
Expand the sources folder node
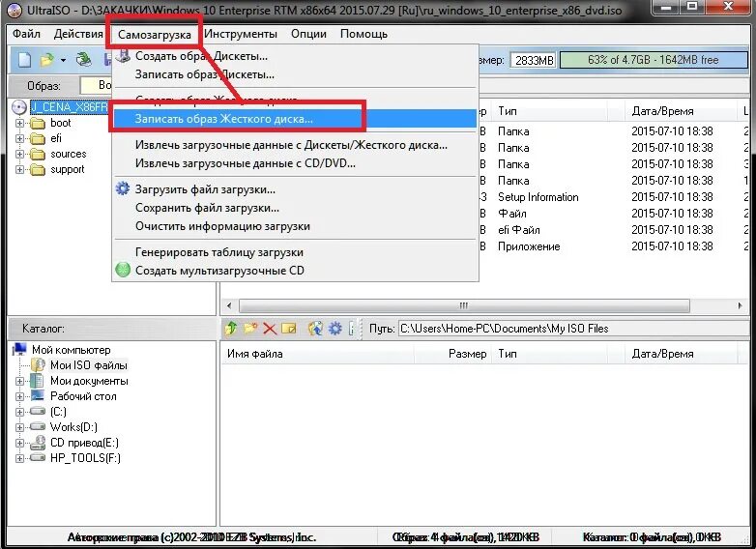point(19,155)
